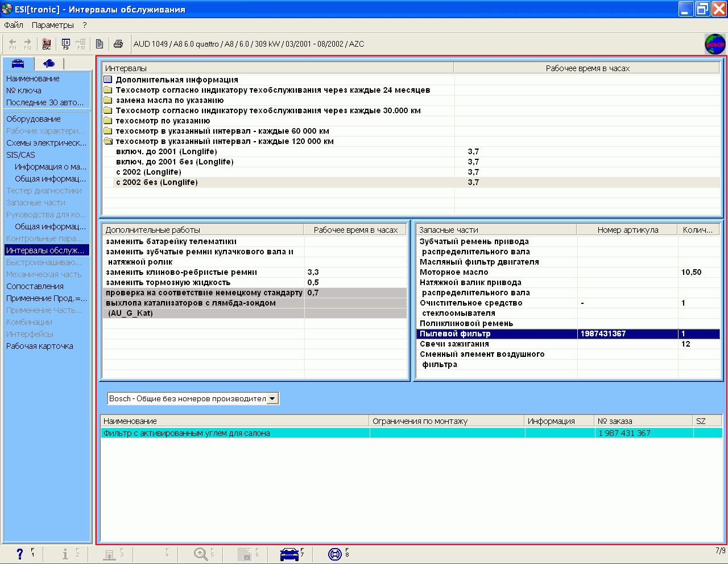This screenshot has width=728, height=564.
Task: Select № ключа in sidebar
Action: 24,90
